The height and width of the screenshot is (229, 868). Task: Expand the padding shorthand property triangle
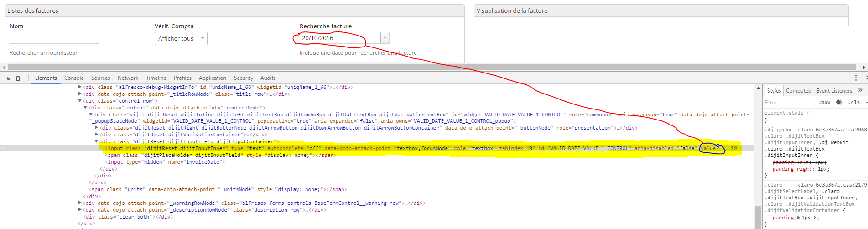[x=799, y=218]
